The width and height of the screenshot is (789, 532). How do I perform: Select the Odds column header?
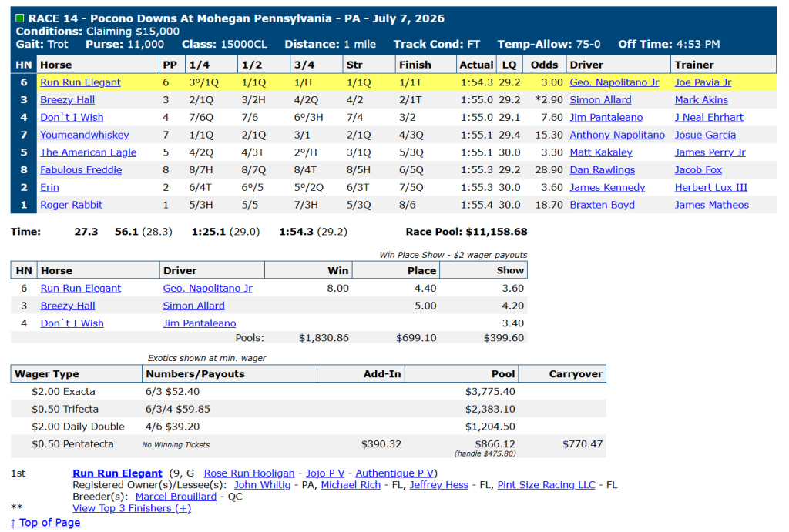point(544,65)
